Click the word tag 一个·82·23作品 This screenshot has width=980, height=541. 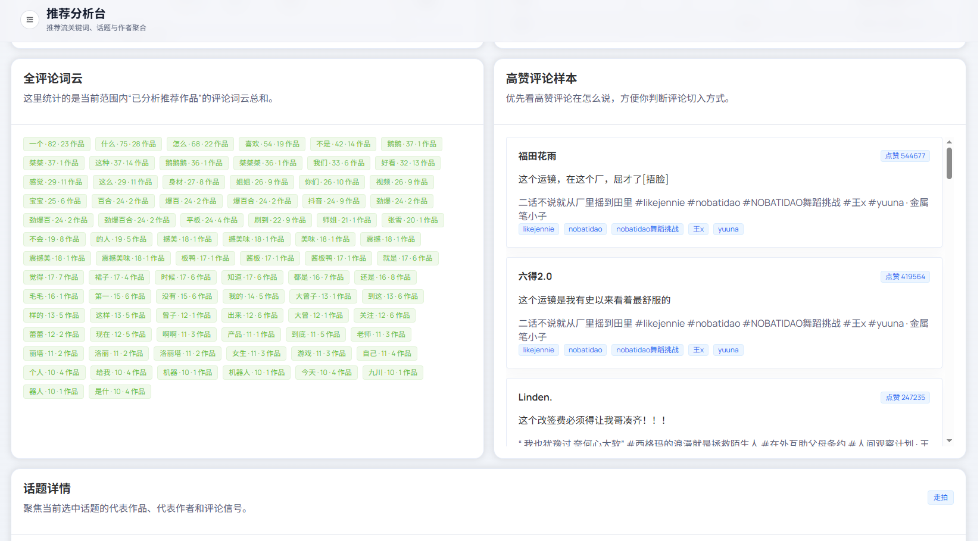[x=57, y=144]
